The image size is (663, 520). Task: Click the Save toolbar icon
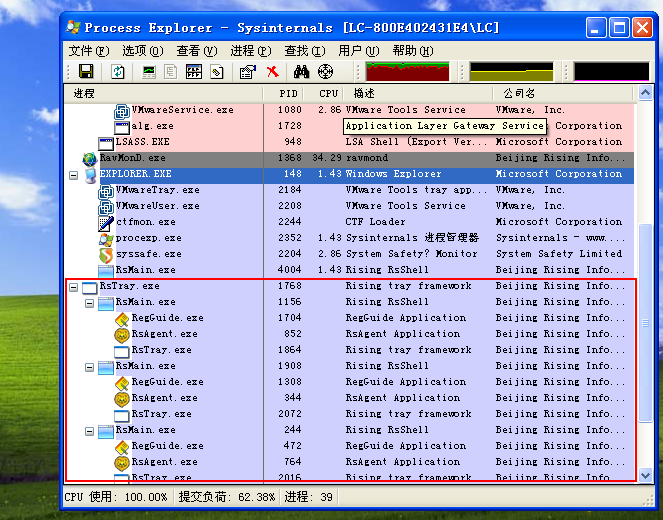coord(86,71)
